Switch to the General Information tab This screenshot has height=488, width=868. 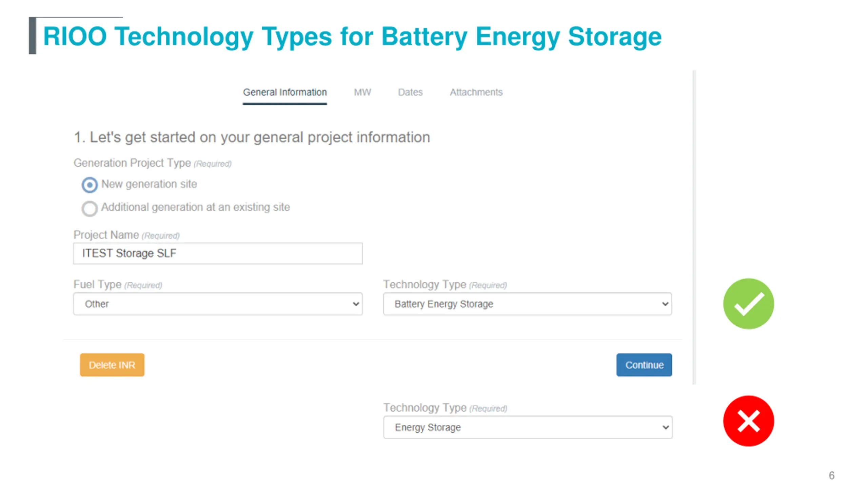click(285, 92)
